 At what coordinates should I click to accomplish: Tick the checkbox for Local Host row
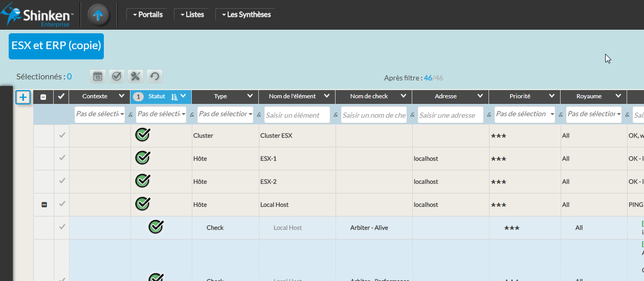(x=62, y=204)
